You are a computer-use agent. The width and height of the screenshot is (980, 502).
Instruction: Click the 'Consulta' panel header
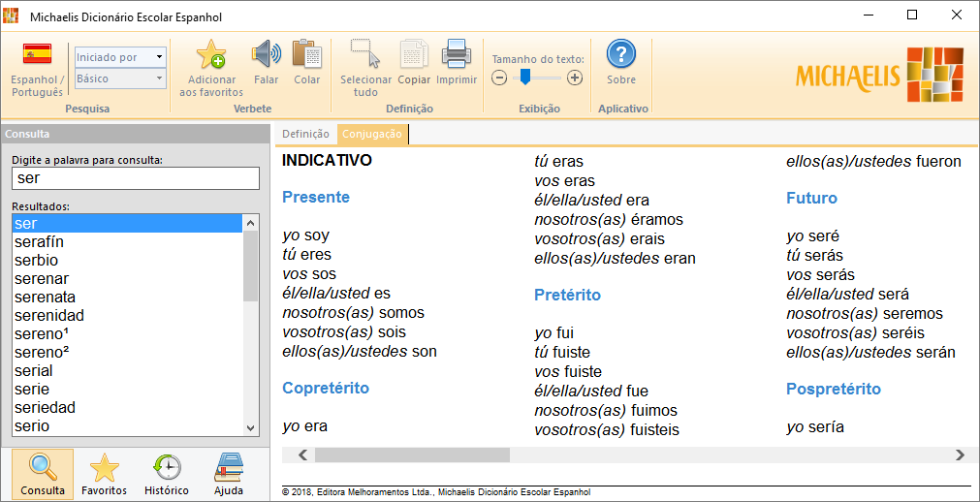coord(136,134)
